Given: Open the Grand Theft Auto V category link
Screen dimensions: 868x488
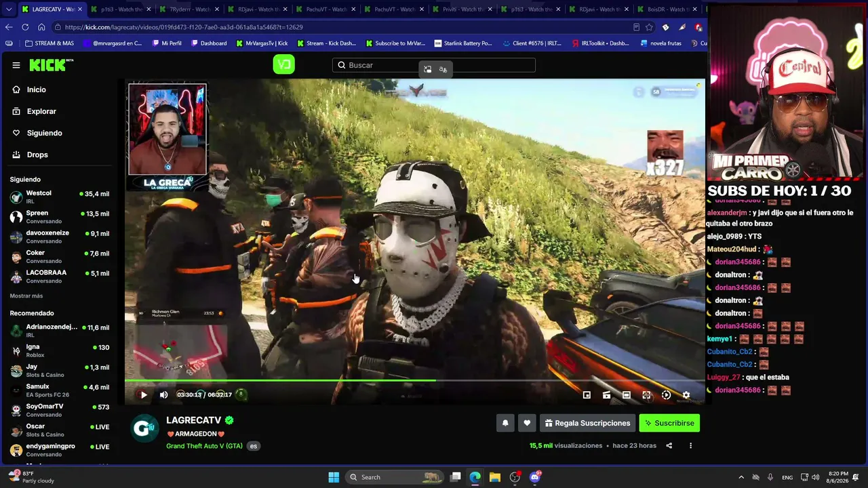Looking at the screenshot, I should [x=204, y=446].
